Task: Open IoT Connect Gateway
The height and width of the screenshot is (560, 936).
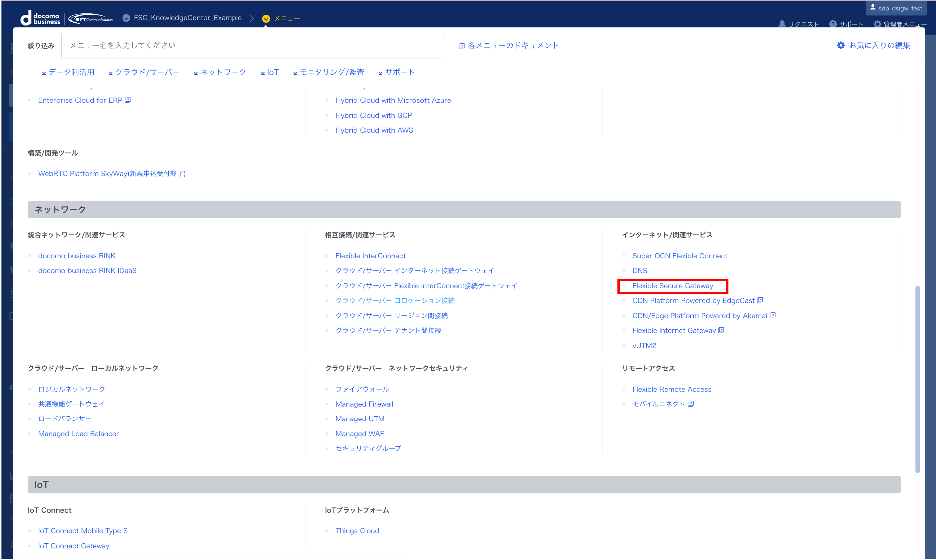Action: 74,546
